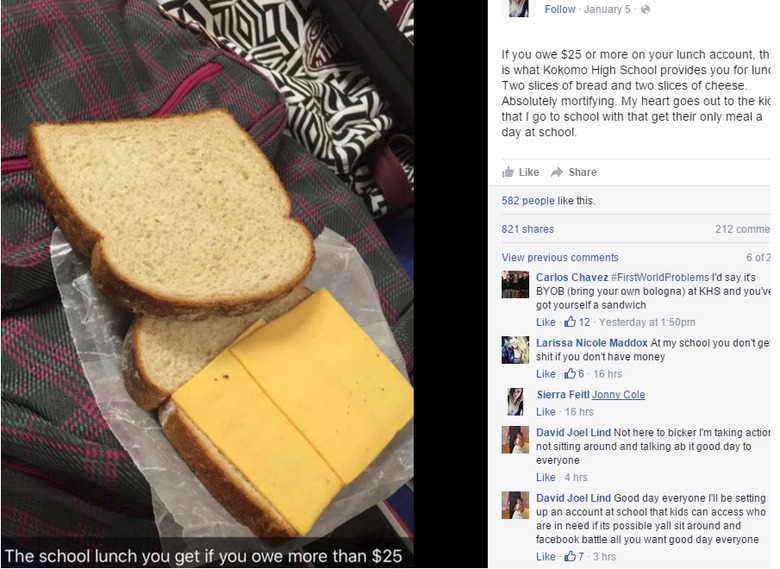The width and height of the screenshot is (780, 569).
Task: Click the public globe icon near January 5
Action: click(645, 9)
